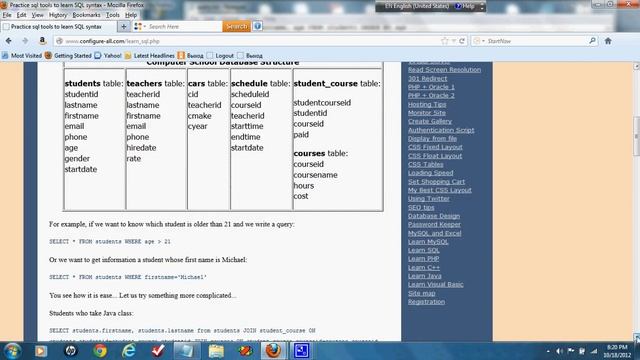Screen dimensions: 640x360
Task: Click the orange Search button
Action: coord(236,26)
